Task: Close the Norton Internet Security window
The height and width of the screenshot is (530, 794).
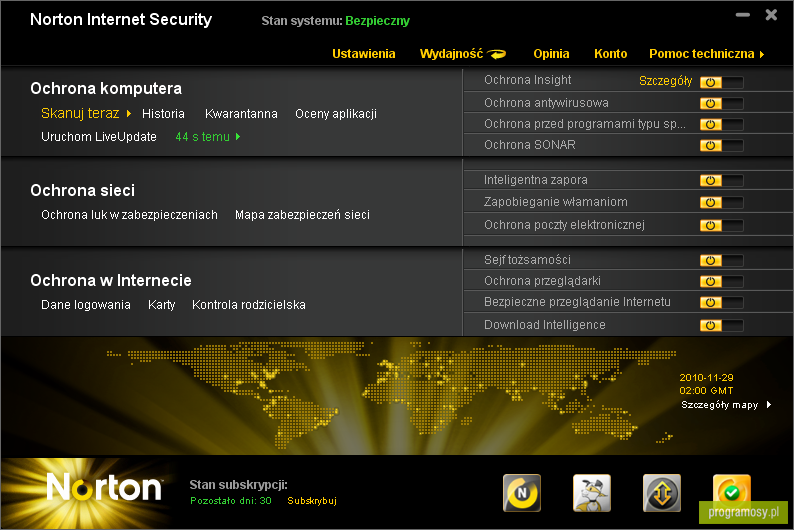Action: tap(771, 15)
